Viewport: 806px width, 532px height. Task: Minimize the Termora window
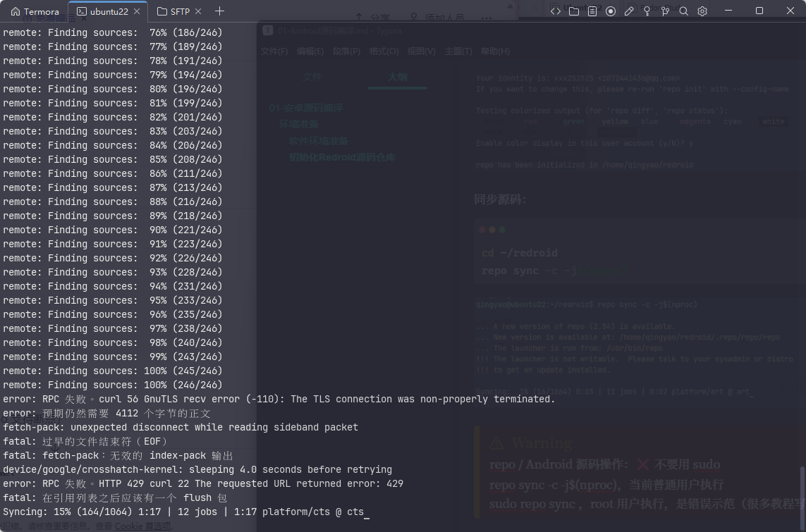coord(728,11)
